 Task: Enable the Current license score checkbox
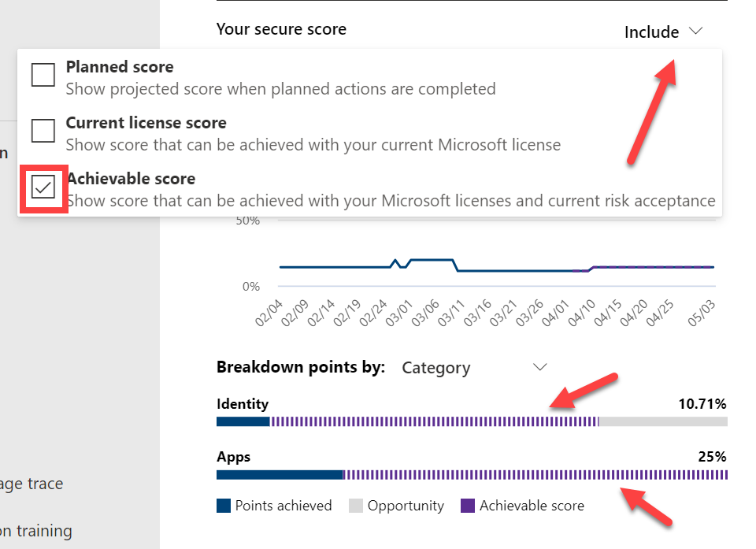click(43, 131)
